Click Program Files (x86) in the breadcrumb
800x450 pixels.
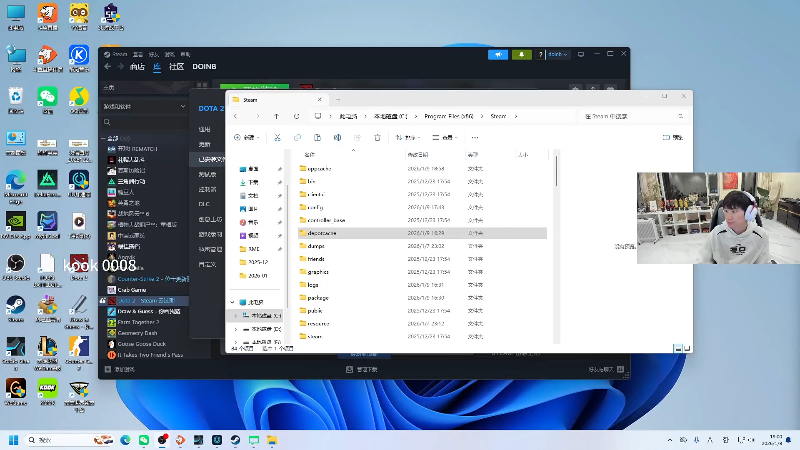(x=448, y=116)
